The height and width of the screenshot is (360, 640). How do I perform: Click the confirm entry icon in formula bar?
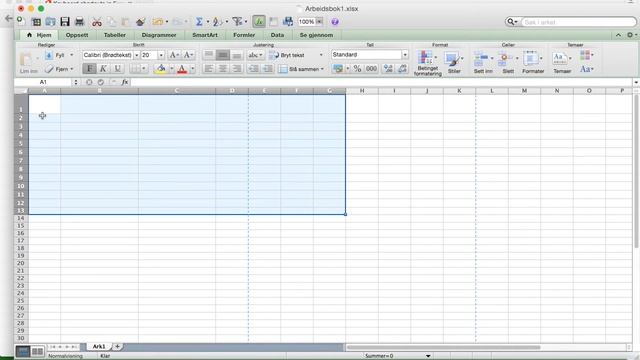pyautogui.click(x=101, y=82)
